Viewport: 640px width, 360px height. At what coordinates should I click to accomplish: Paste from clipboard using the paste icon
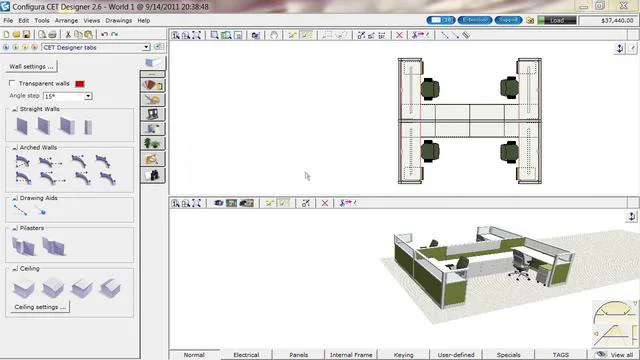click(88, 35)
